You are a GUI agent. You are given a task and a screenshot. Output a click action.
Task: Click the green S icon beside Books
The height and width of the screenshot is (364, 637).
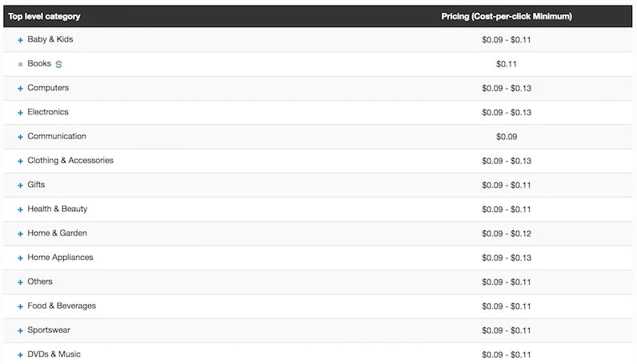tap(58, 64)
